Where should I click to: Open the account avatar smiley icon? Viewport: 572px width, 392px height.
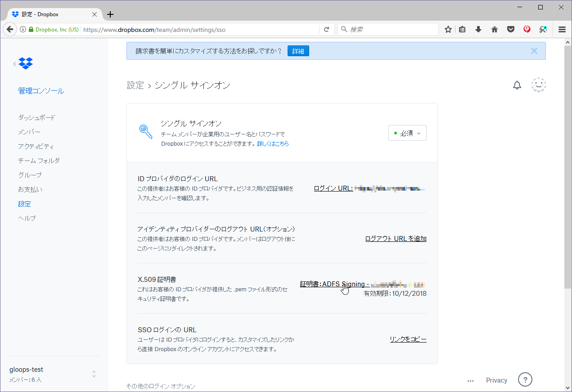coord(539,85)
